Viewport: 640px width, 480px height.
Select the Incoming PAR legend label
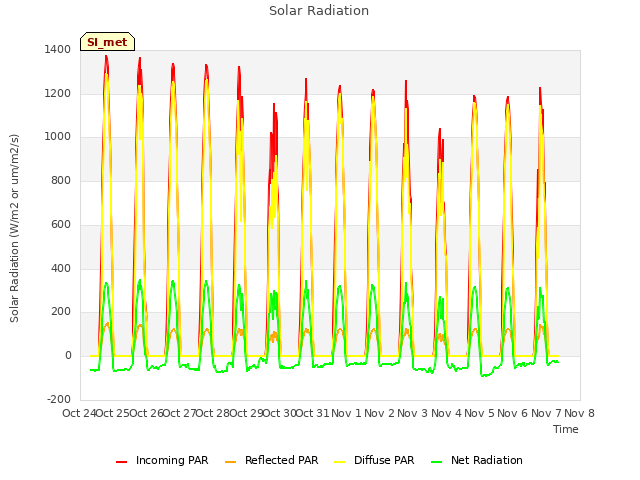[172, 460]
